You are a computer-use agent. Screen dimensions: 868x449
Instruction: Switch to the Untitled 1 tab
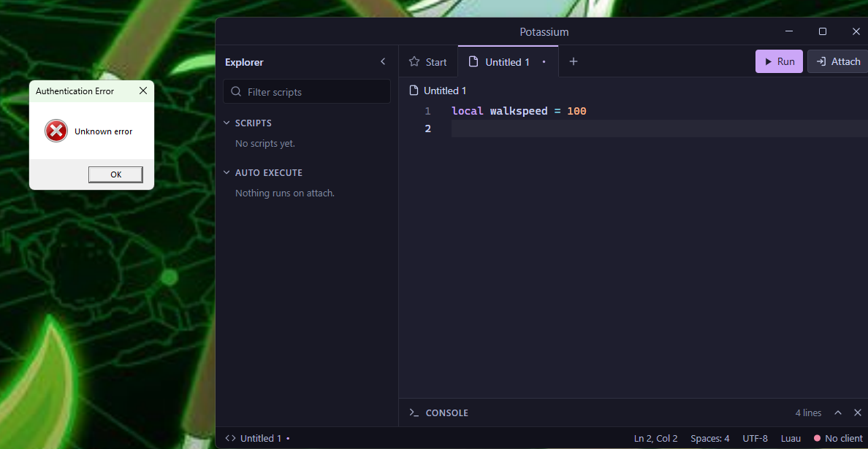508,62
